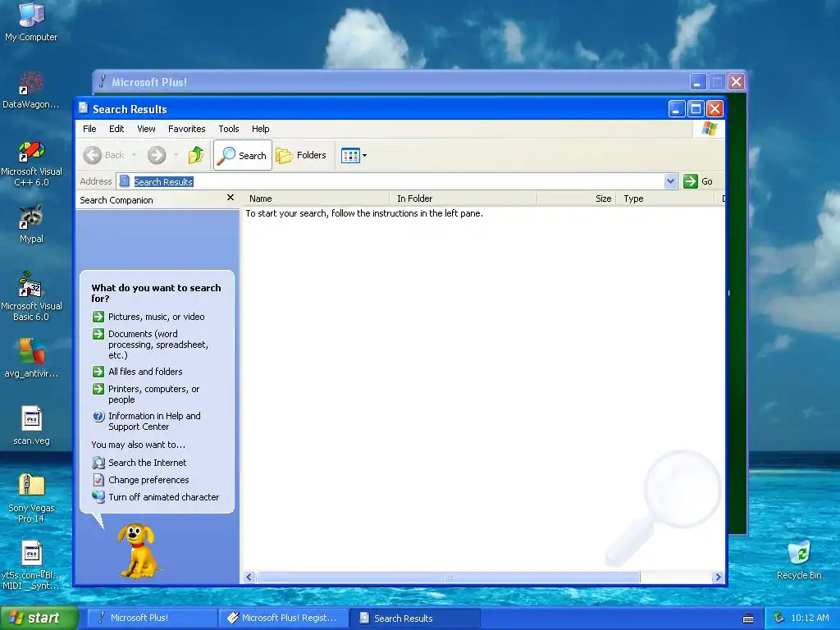This screenshot has width=840, height=630.
Task: Close the Microsoft Plus! background window
Action: (736, 82)
